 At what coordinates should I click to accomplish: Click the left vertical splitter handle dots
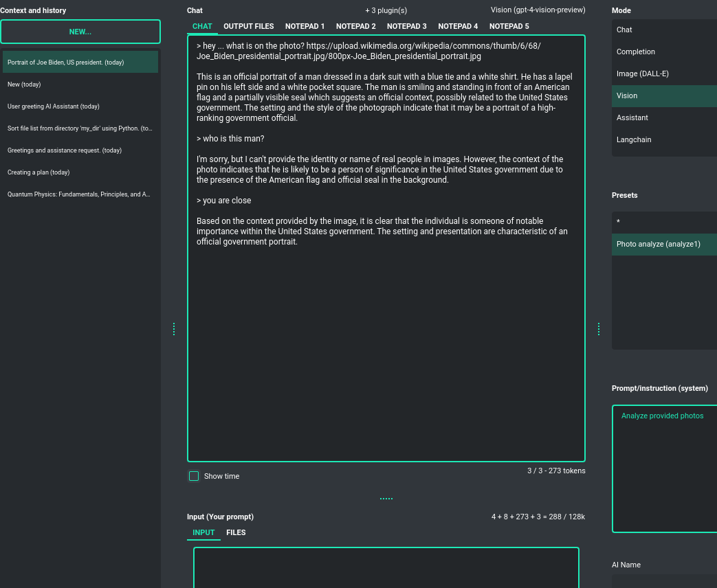(174, 329)
